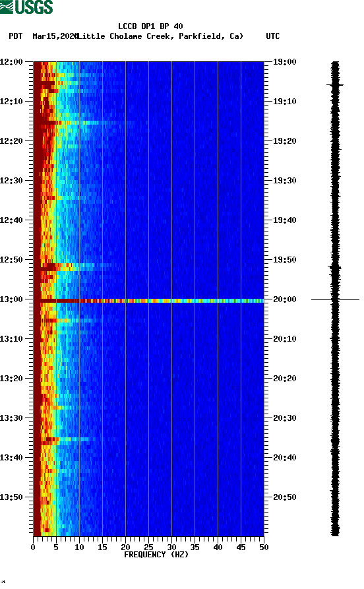Click the 40 Hz frequency tick label
364x589 pixels.
[218, 547]
